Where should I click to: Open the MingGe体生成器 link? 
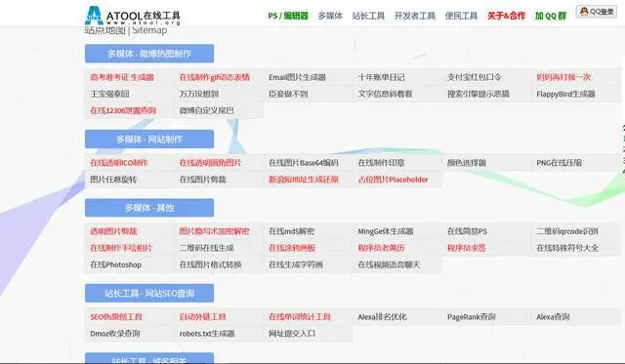click(386, 231)
